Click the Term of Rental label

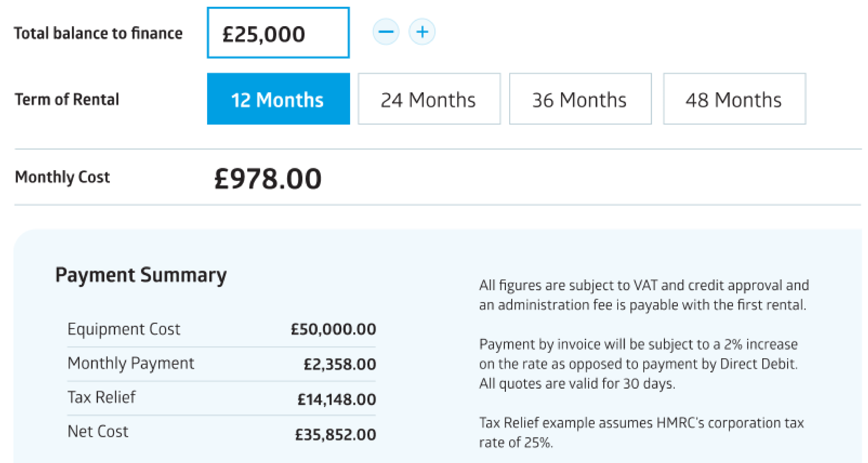[67, 100]
